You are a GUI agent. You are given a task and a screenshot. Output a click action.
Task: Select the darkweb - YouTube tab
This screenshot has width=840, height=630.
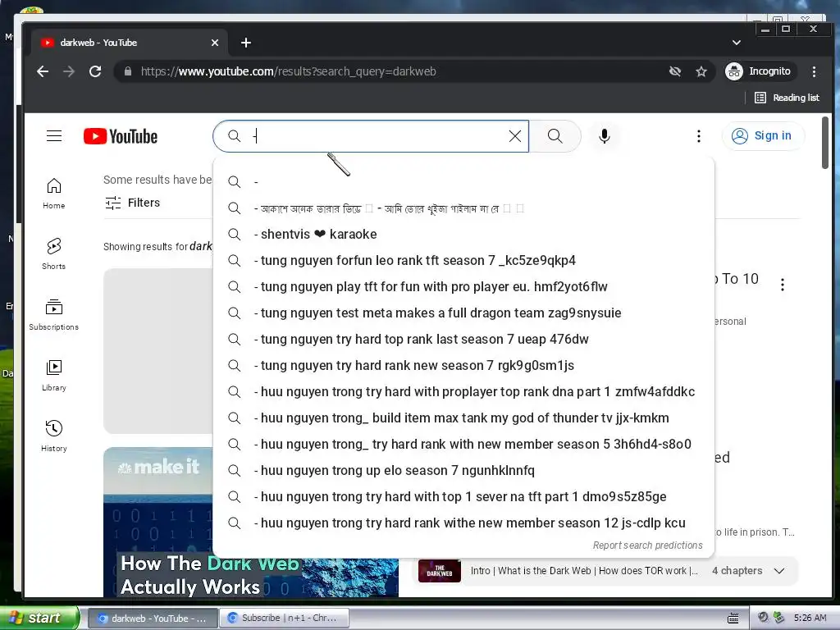coord(129,43)
